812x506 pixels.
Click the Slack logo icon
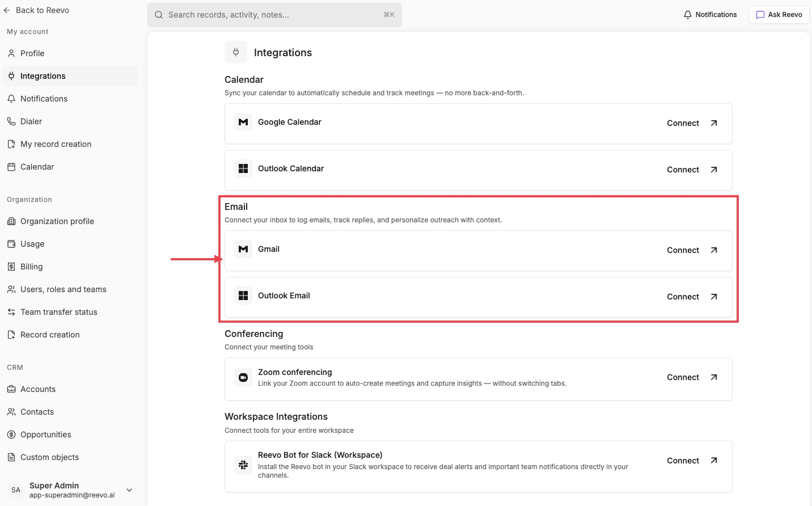pos(243,465)
